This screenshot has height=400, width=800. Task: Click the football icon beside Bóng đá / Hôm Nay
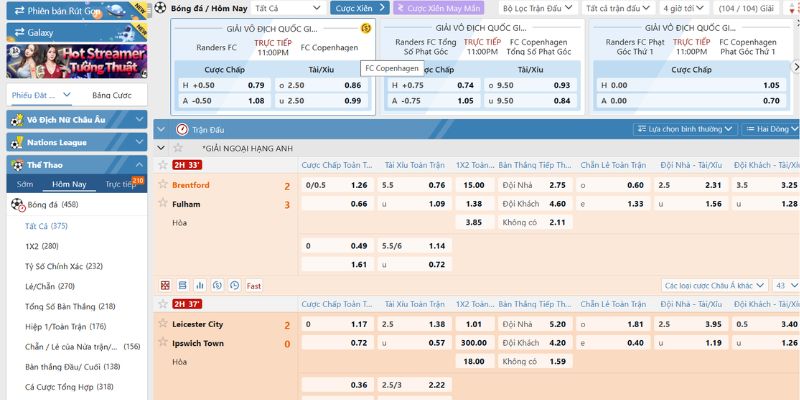pyautogui.click(x=160, y=8)
